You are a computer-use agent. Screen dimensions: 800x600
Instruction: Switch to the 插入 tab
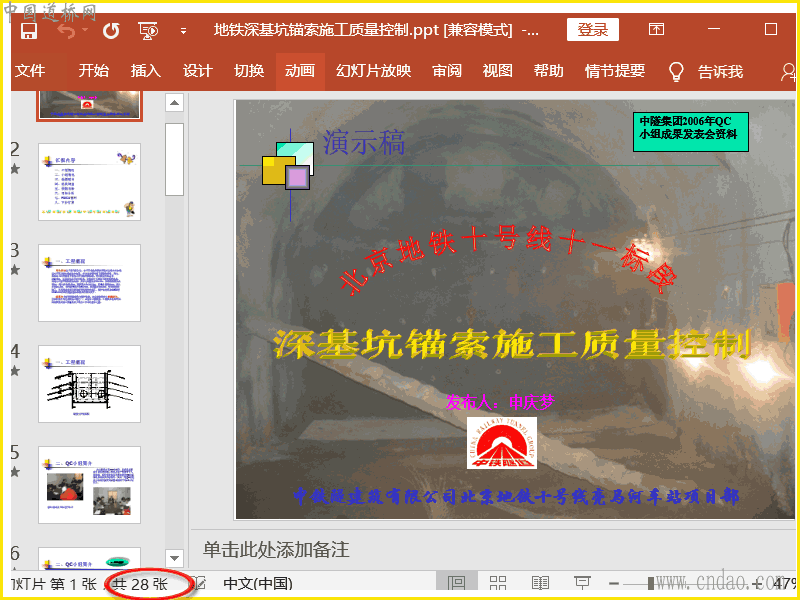(145, 71)
